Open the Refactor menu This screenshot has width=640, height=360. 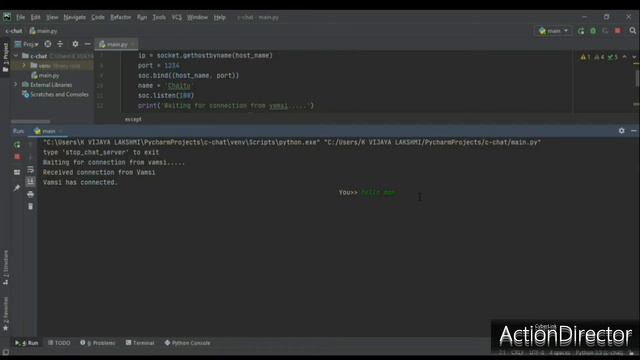pos(120,17)
